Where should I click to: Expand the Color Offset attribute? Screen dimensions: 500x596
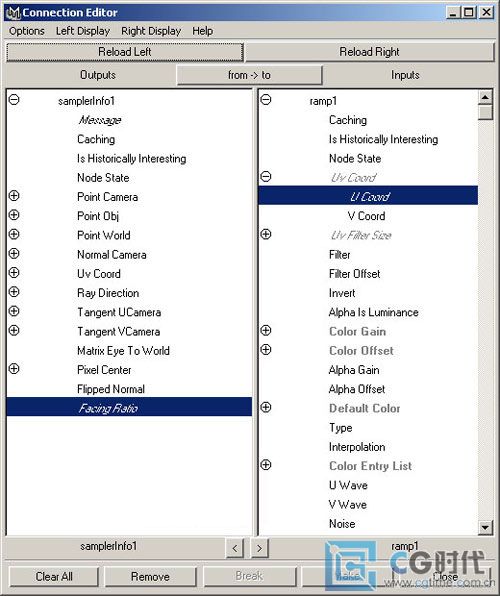pyautogui.click(x=266, y=350)
